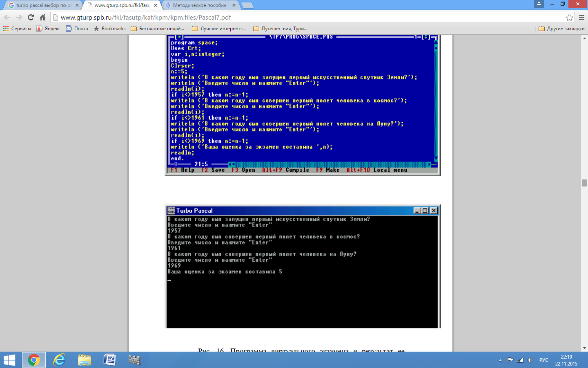Viewport: 588px width, 368px height.
Task: Click Alt+F9 Compile in the status bar
Action: 286,170
